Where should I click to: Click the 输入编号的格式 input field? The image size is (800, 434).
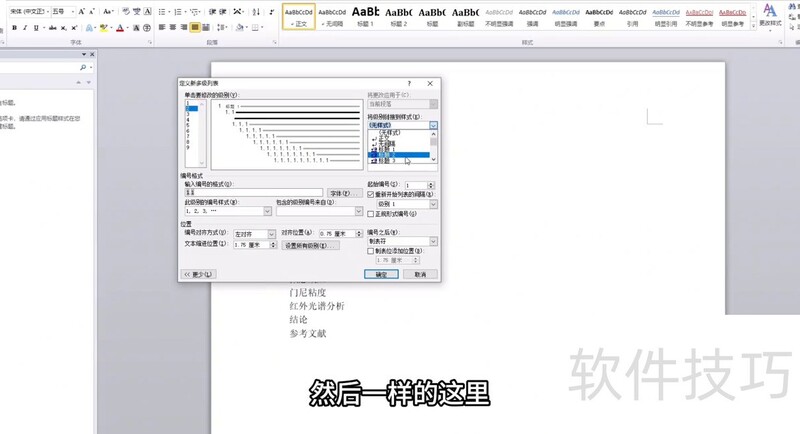click(253, 193)
